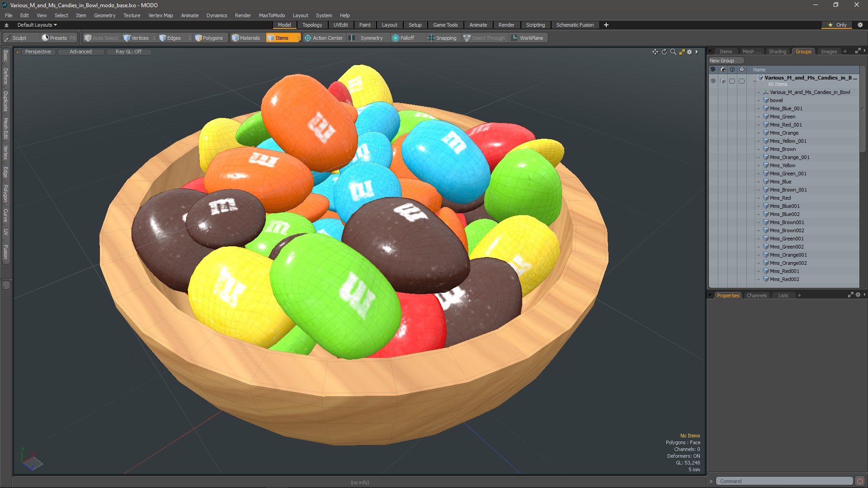Click the visibility eye column header
The height and width of the screenshot is (488, 868).
(x=713, y=70)
